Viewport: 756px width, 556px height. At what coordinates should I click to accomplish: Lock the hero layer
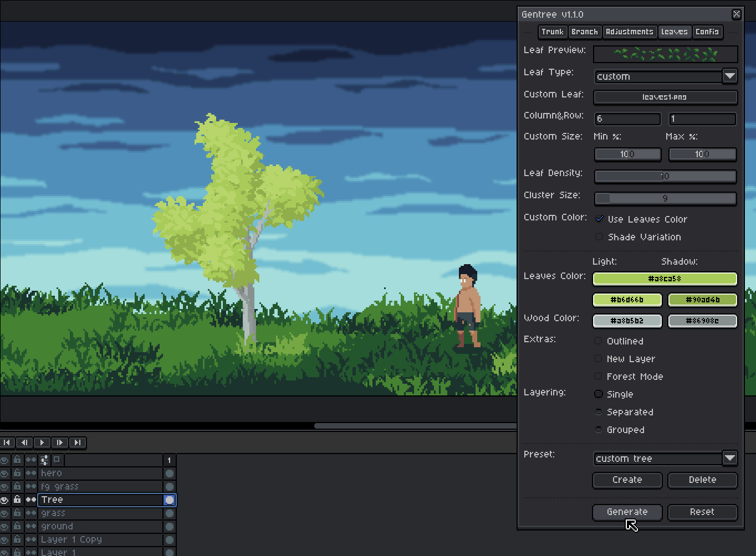[17, 473]
